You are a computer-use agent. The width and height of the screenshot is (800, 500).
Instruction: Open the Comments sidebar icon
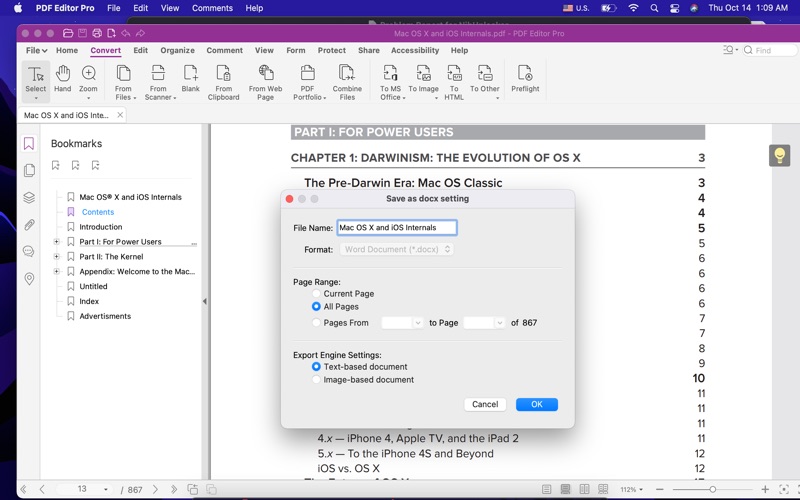[29, 252]
